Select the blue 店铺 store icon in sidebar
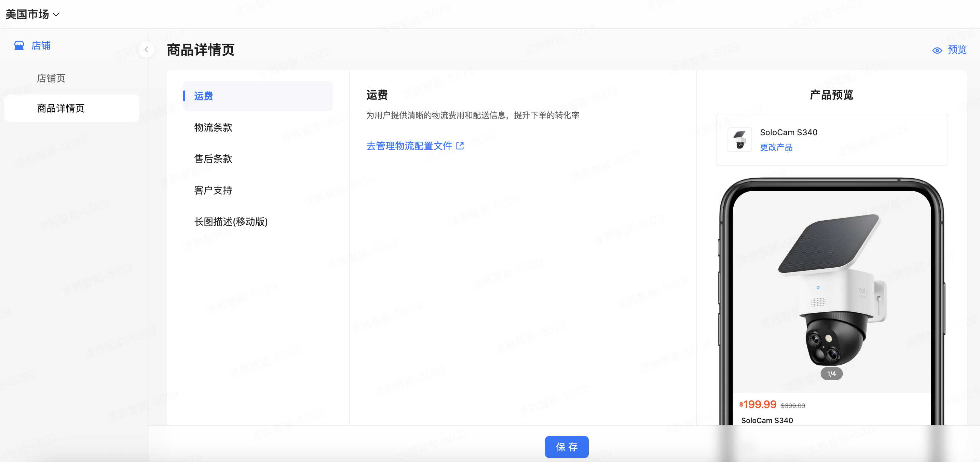 tap(19, 46)
